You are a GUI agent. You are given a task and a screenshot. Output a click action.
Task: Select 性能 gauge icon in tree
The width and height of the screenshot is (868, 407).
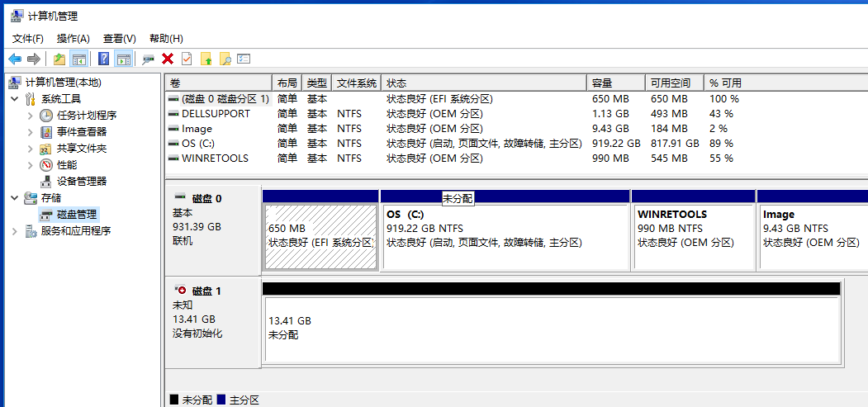click(x=46, y=165)
